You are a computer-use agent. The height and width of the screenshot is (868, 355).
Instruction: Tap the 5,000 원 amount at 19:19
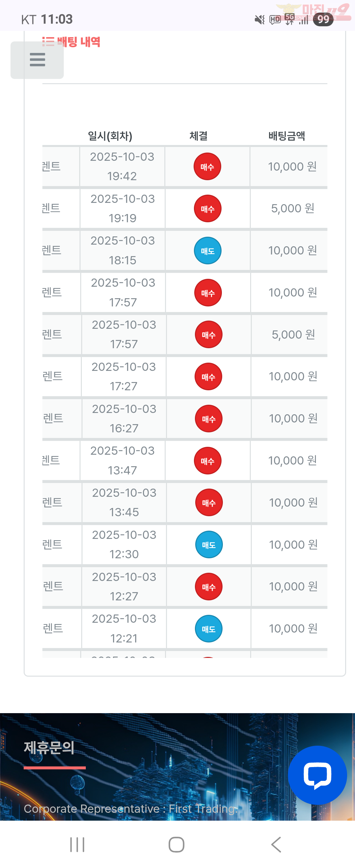[293, 208]
